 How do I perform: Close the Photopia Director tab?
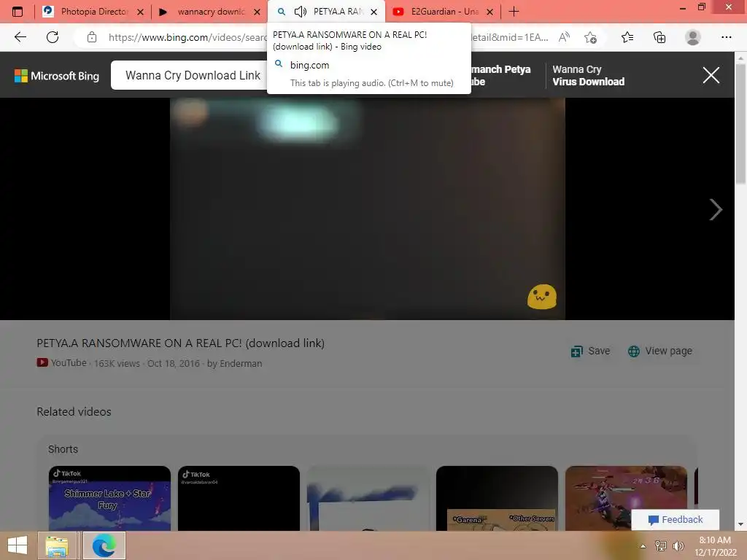pos(141,12)
